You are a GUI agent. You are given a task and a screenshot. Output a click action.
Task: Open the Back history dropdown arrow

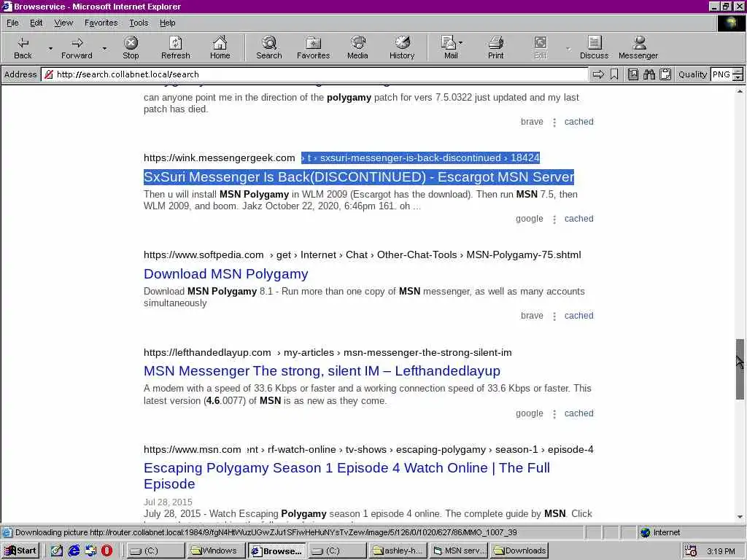click(50, 48)
